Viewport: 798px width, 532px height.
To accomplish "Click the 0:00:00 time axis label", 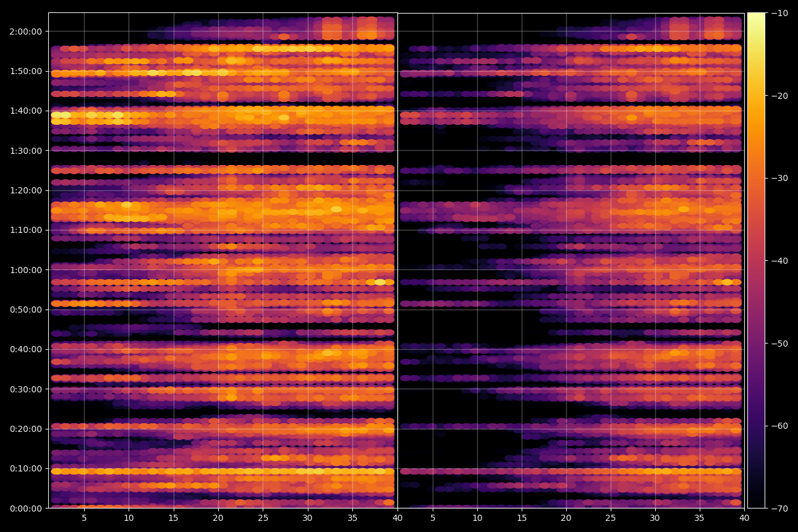I will coord(25,509).
